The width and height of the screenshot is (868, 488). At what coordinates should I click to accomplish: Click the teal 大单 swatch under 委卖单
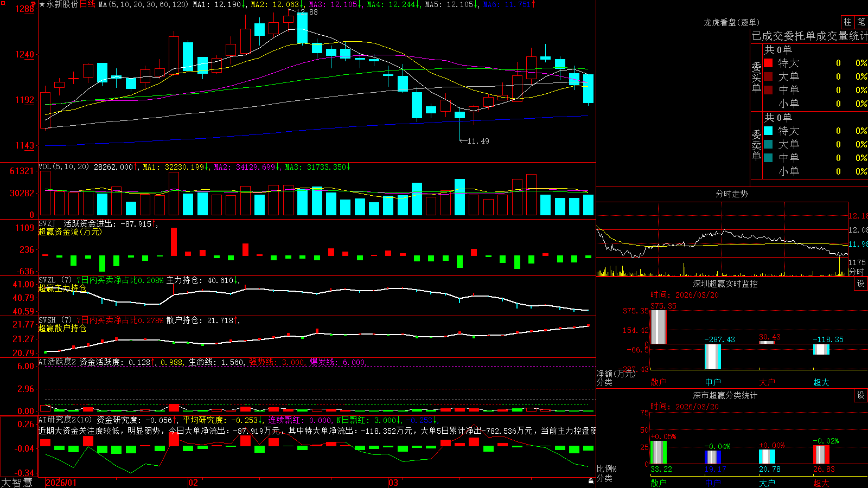click(x=768, y=144)
